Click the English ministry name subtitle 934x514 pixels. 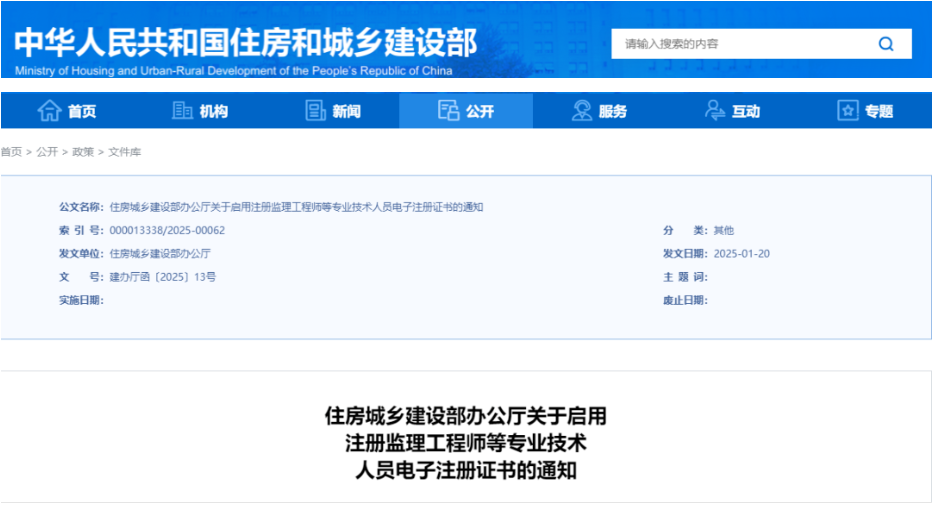pos(234,71)
